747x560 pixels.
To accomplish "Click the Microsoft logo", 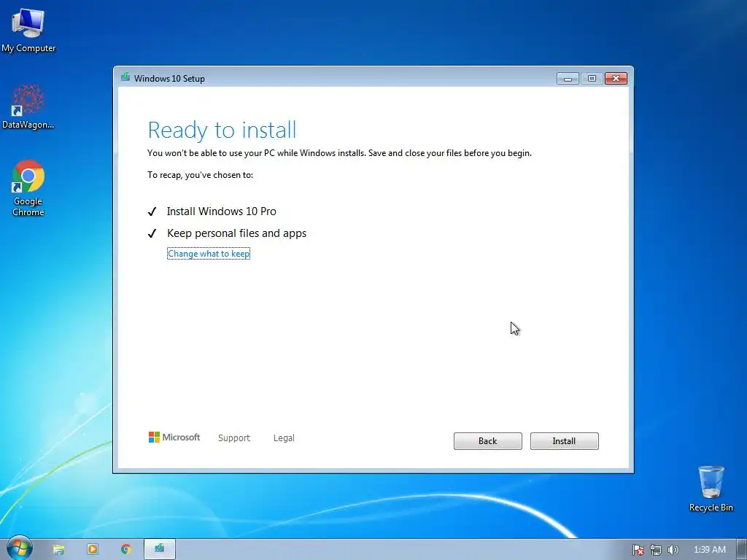I will tap(174, 437).
